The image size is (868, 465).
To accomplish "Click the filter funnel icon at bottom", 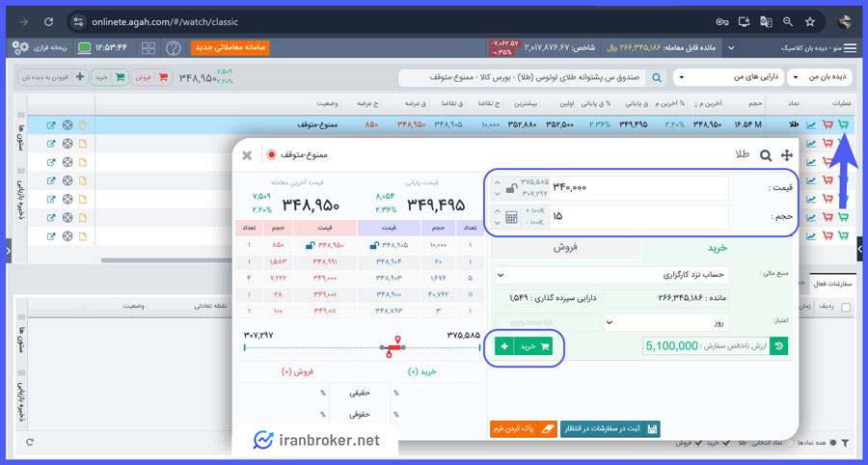I will [x=845, y=443].
